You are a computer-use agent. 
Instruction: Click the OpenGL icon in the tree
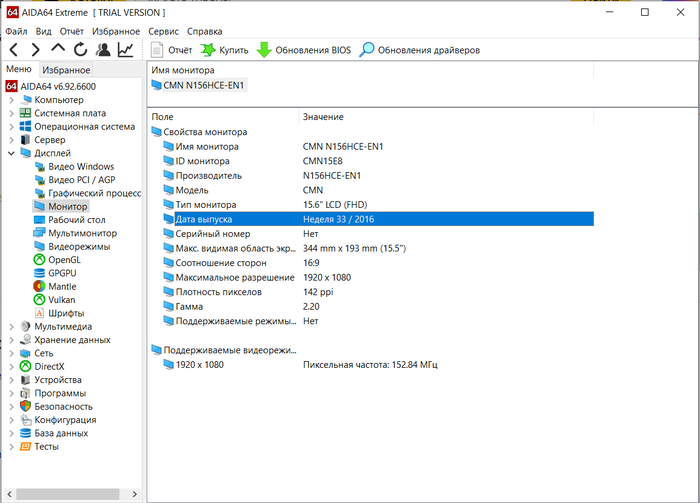pos(39,260)
